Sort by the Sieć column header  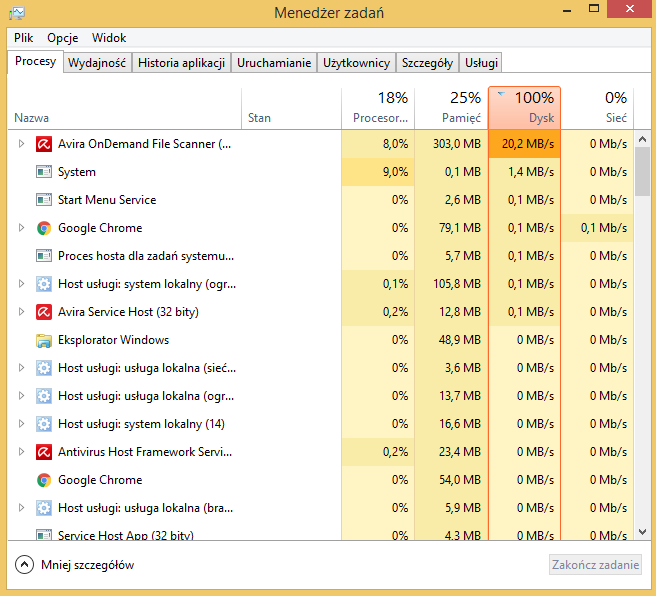click(597, 108)
